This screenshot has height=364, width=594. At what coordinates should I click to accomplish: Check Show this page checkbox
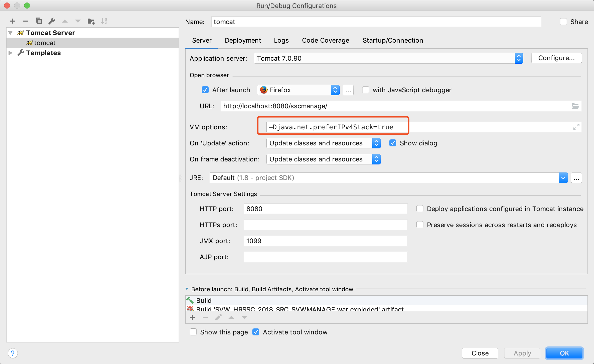(193, 332)
